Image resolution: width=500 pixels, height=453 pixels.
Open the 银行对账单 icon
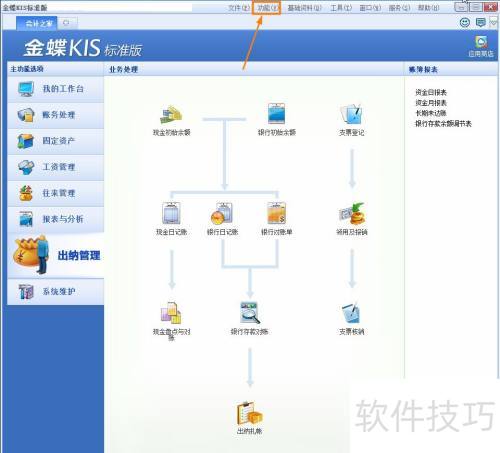coord(277,213)
